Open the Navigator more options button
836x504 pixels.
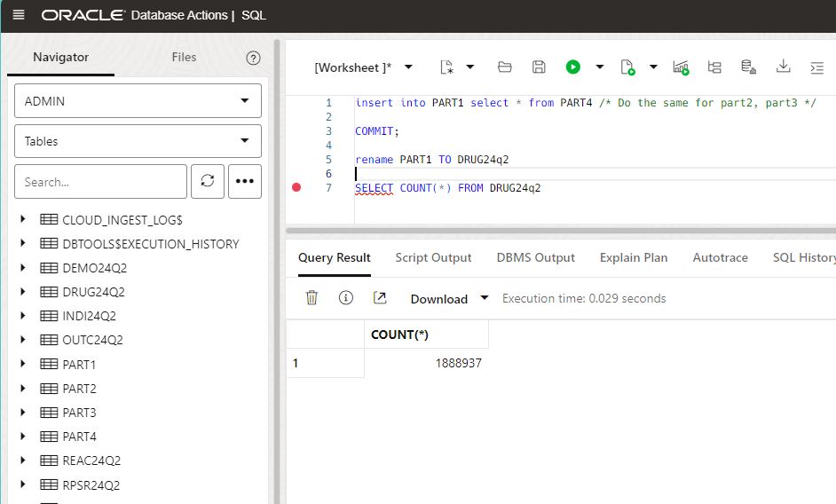click(x=245, y=181)
